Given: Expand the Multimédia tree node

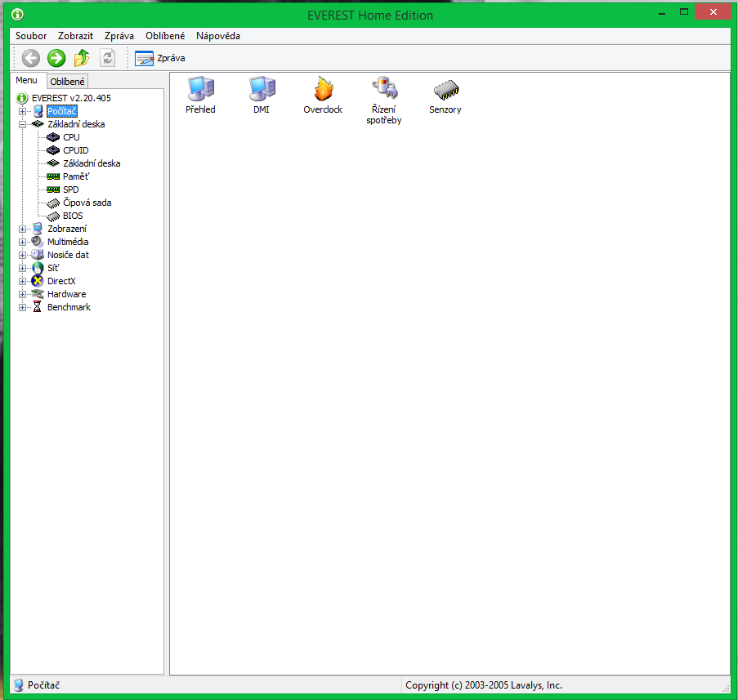Looking at the screenshot, I should [x=22, y=243].
